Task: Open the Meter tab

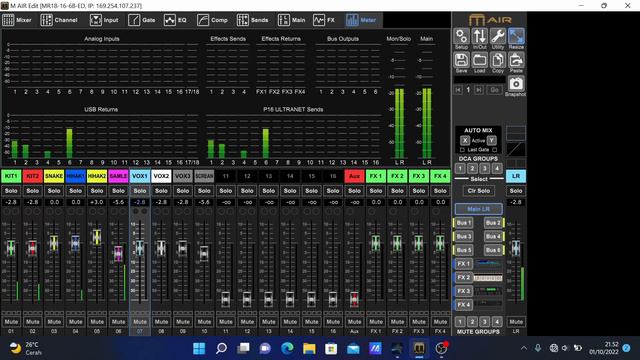Action: [x=361, y=20]
